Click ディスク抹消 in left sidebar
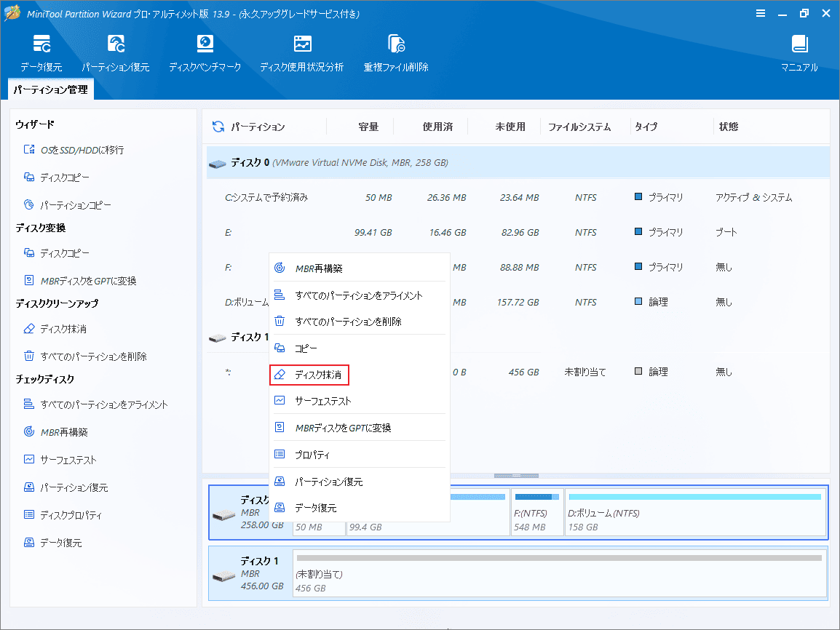This screenshot has height=630, width=840. point(55,329)
